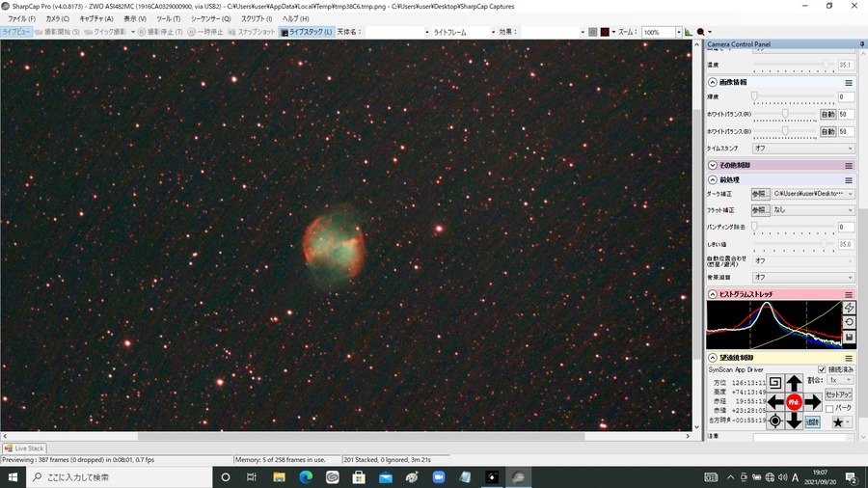
Task: Click the ライブビュー toolbar button
Action: (15, 32)
